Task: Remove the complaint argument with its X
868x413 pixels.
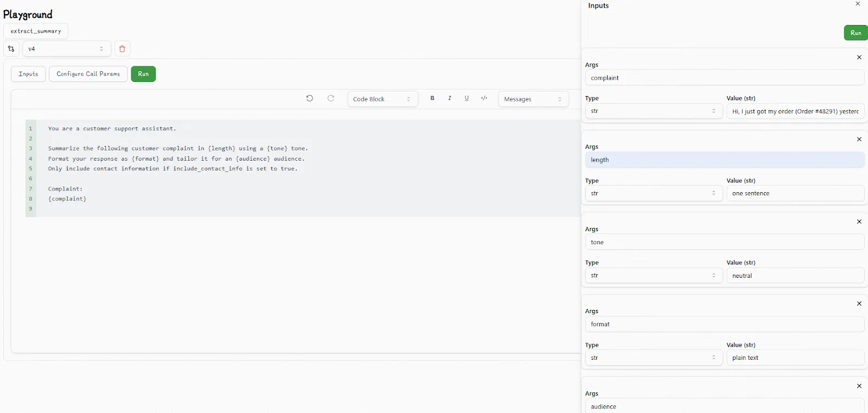Action: [859, 58]
